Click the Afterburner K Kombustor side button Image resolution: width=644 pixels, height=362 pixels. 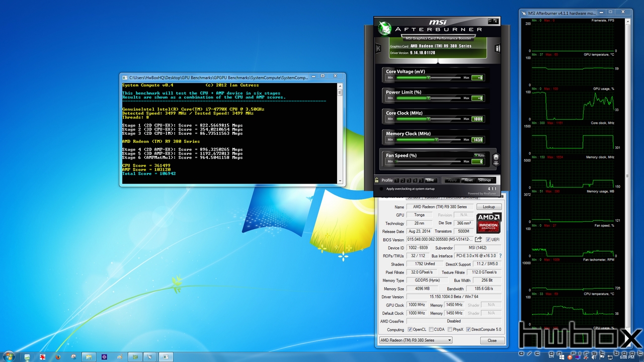pyautogui.click(x=378, y=48)
